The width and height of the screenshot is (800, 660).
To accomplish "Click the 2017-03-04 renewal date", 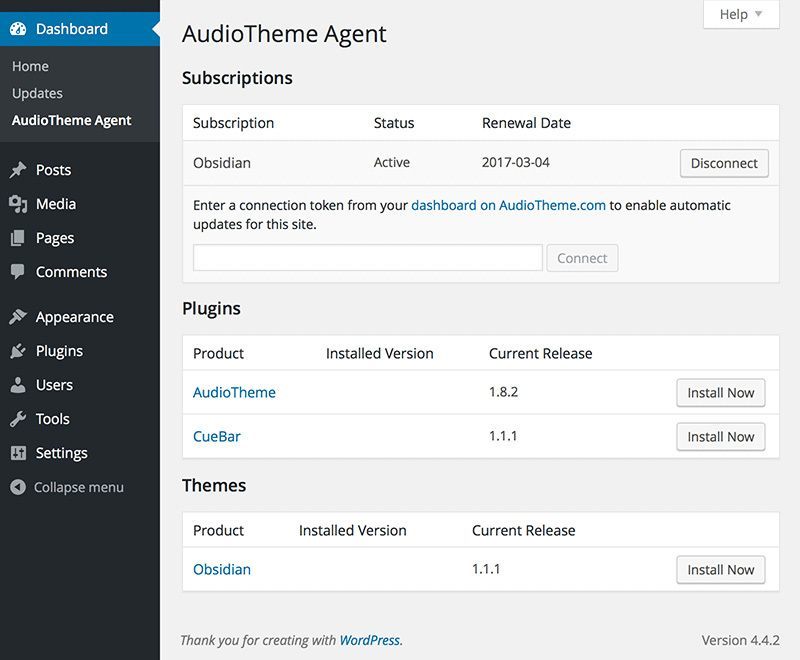I will 516,162.
